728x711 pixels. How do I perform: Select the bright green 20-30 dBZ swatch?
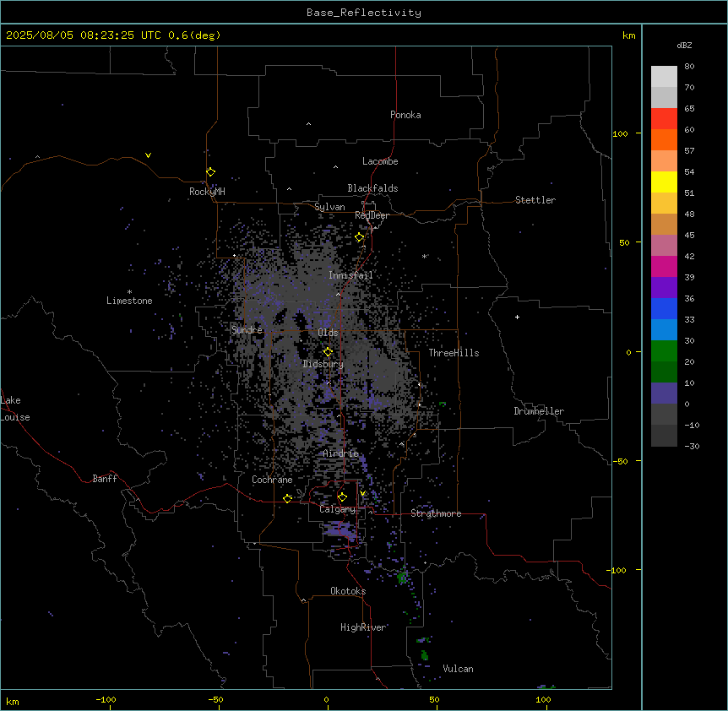[x=664, y=351]
